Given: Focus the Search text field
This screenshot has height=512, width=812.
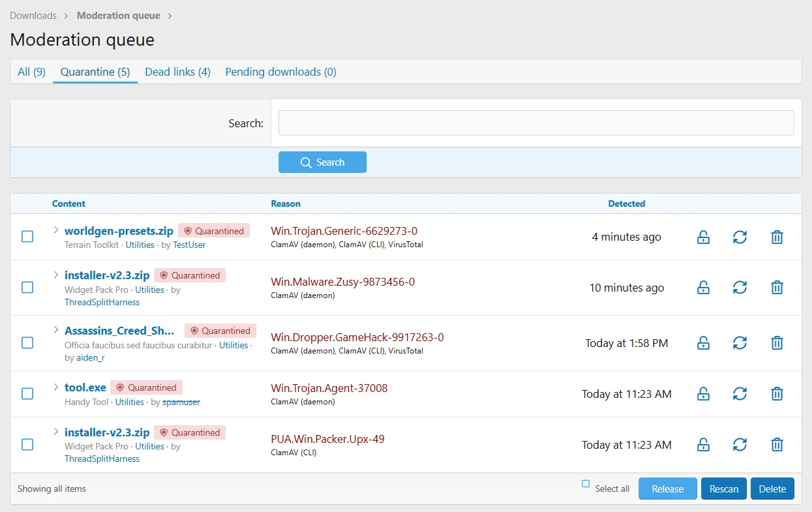Looking at the screenshot, I should [536, 123].
